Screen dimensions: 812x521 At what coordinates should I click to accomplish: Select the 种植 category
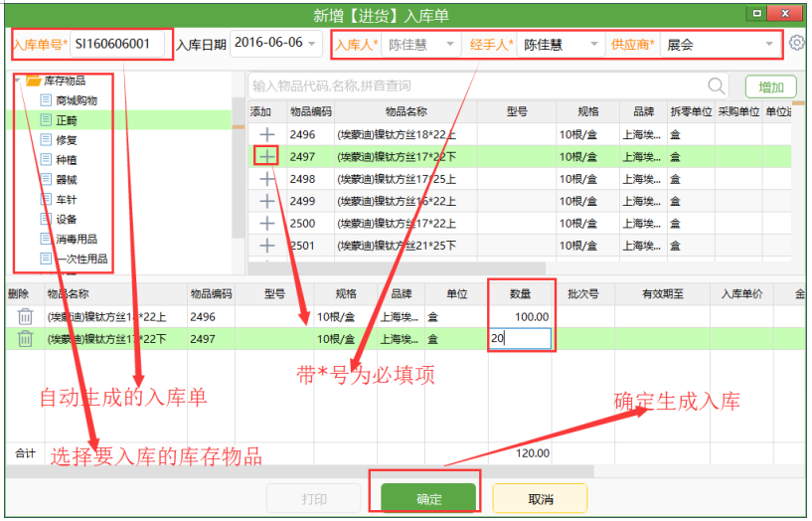click(67, 160)
